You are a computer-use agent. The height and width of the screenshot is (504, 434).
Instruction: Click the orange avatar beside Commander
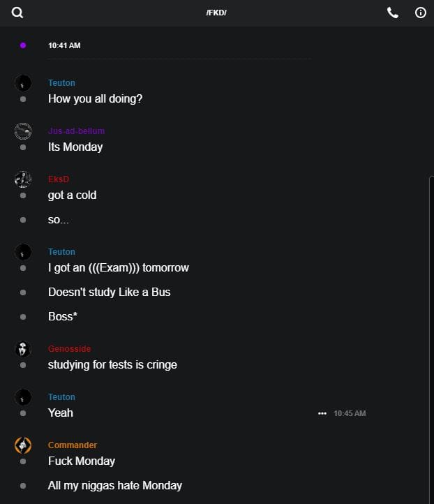23,445
